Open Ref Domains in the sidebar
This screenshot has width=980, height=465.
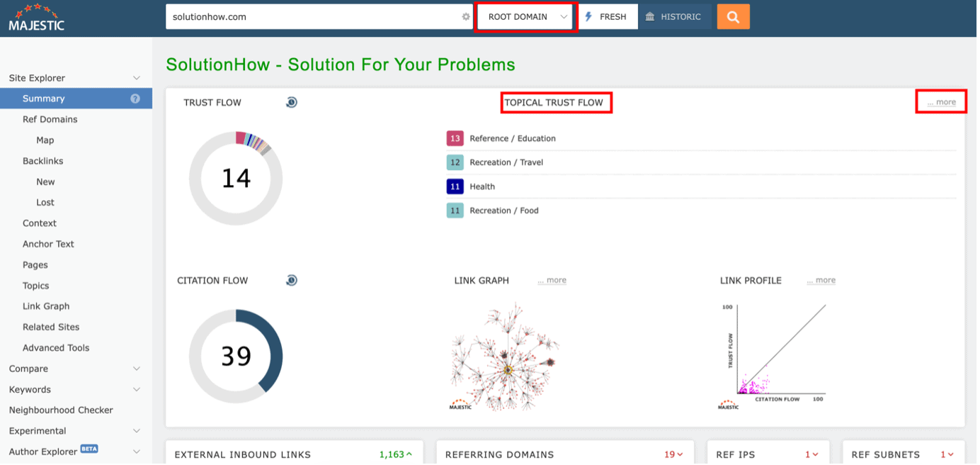coord(50,119)
